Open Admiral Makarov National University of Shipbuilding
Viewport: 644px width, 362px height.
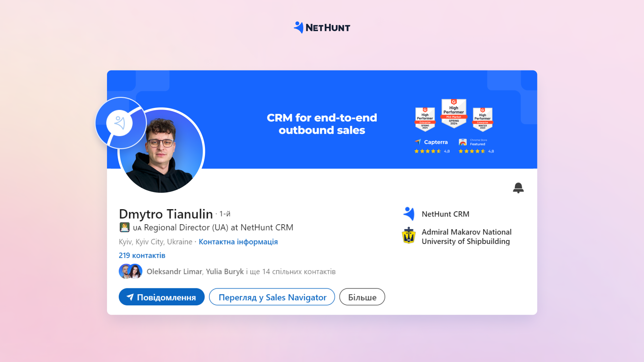tap(466, 237)
